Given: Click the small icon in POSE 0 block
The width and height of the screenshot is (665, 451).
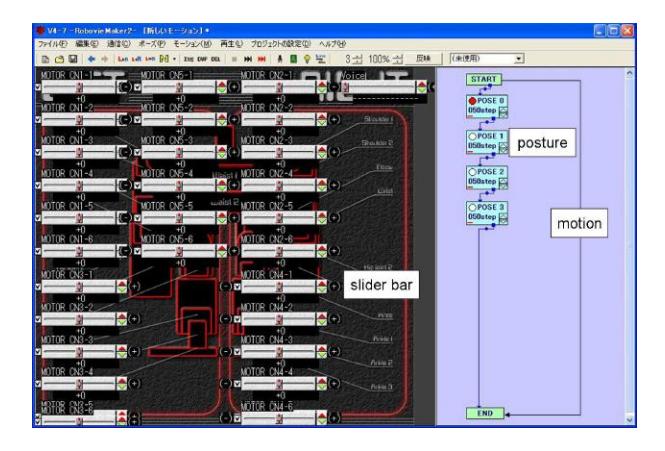Looking at the screenshot, I should click(503, 112).
